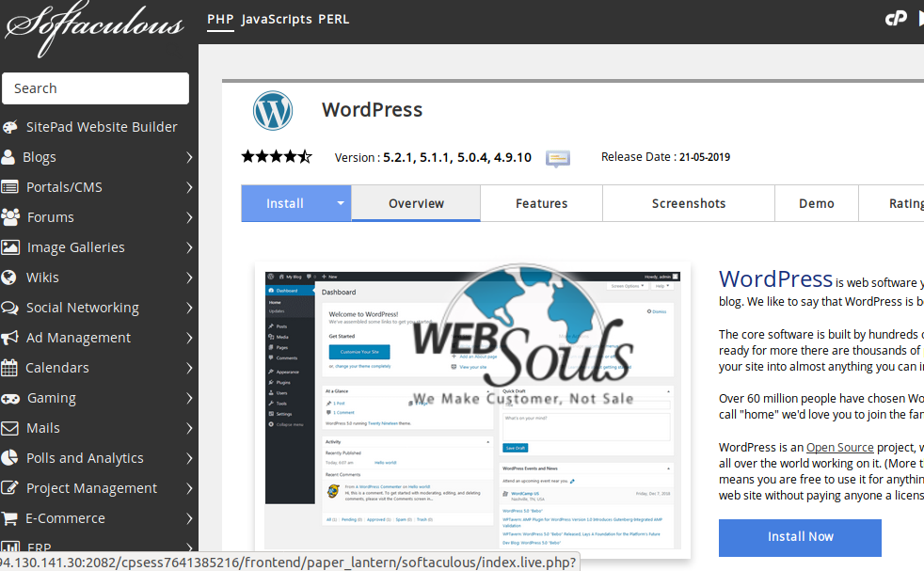The height and width of the screenshot is (571, 924).
Task: Click the version numbers 5.2.1, 5.1.1, 5.0.4, 4.9.10
Action: pos(457,157)
